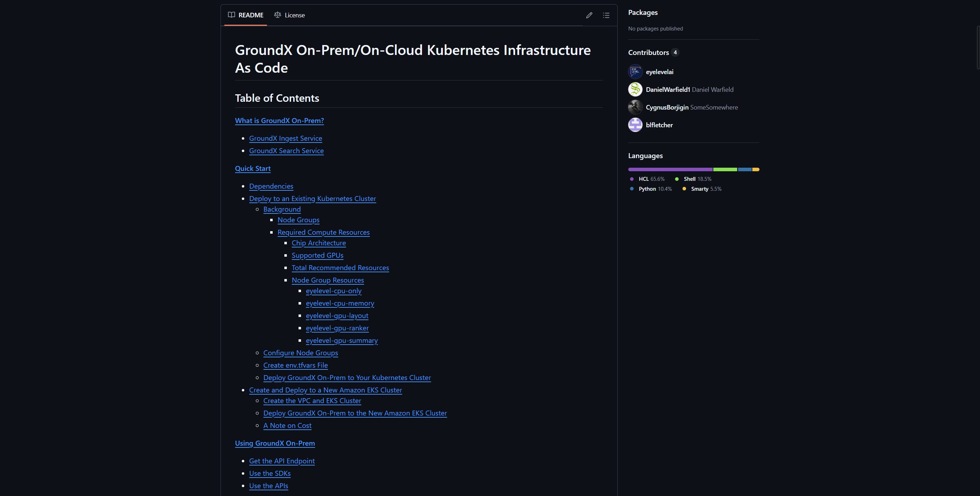Open the Using GroundX On-Prem link
The height and width of the screenshot is (496, 980).
tap(275, 443)
